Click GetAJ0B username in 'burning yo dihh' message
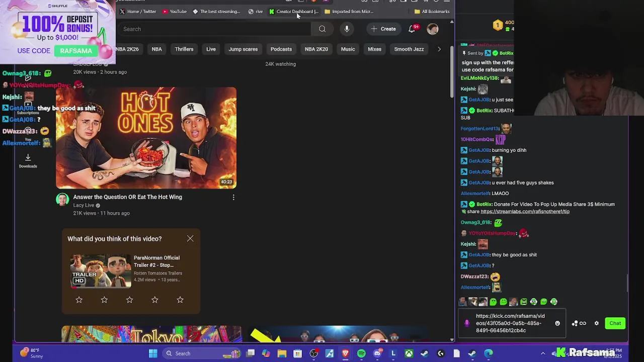 click(479, 150)
